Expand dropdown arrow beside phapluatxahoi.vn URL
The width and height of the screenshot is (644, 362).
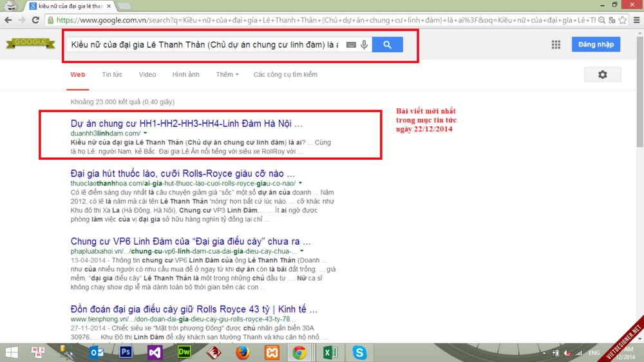[302, 251]
